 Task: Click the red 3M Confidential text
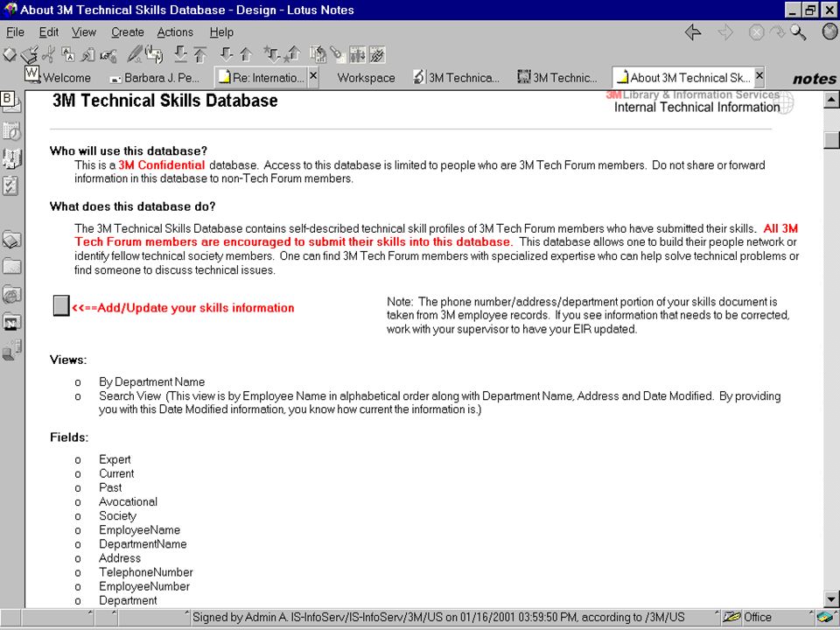pyautogui.click(x=162, y=165)
